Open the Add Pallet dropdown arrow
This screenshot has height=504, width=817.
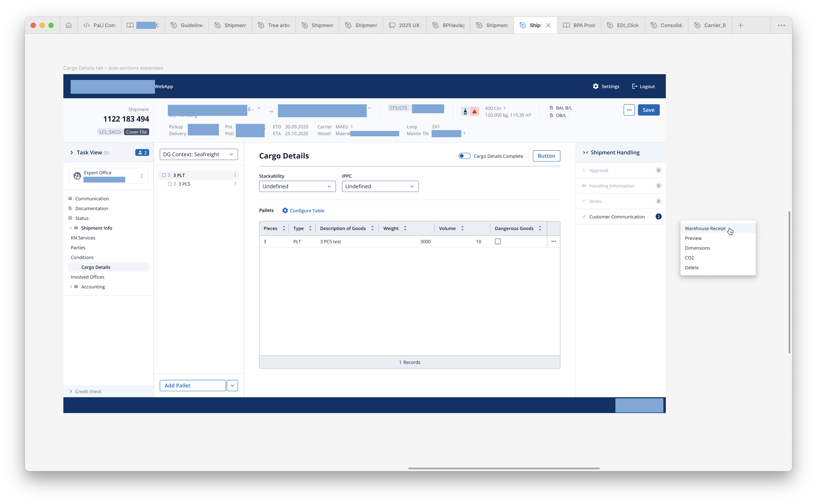click(x=232, y=385)
